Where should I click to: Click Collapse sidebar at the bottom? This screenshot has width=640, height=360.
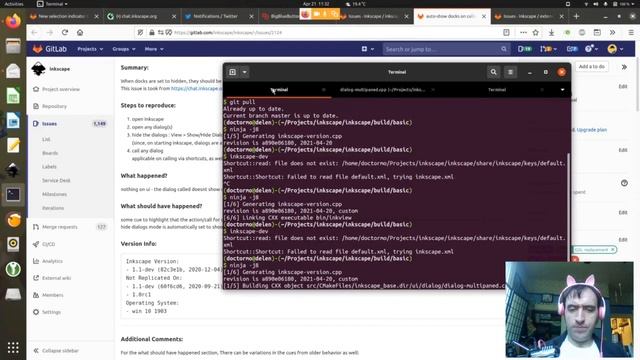point(60,351)
